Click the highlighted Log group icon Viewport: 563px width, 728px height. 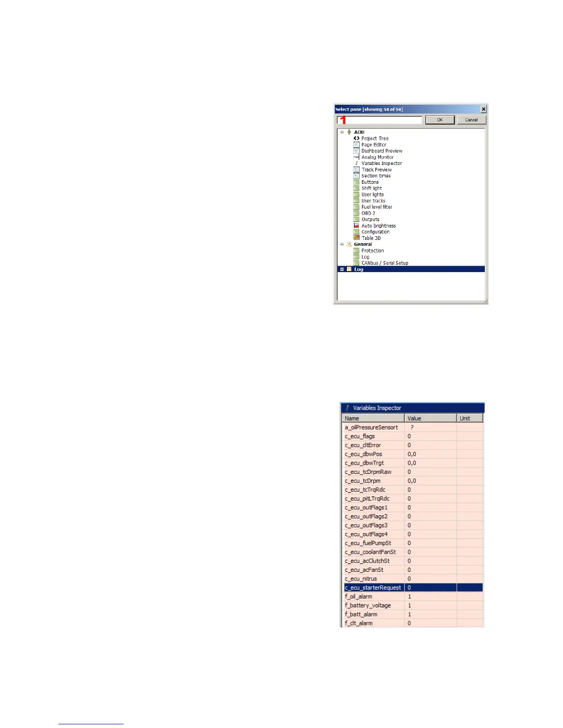point(349,269)
